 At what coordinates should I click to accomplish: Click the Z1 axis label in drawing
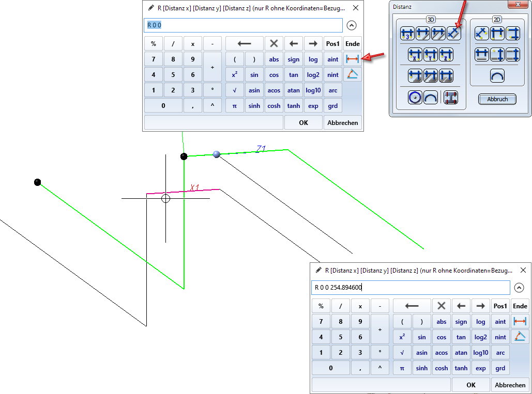point(261,149)
